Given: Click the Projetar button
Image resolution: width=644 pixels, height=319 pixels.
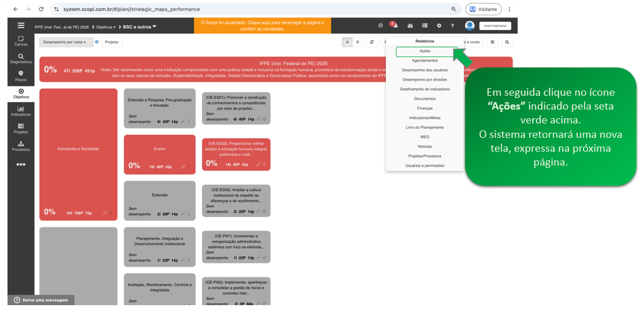Looking at the screenshot, I should click(112, 42).
